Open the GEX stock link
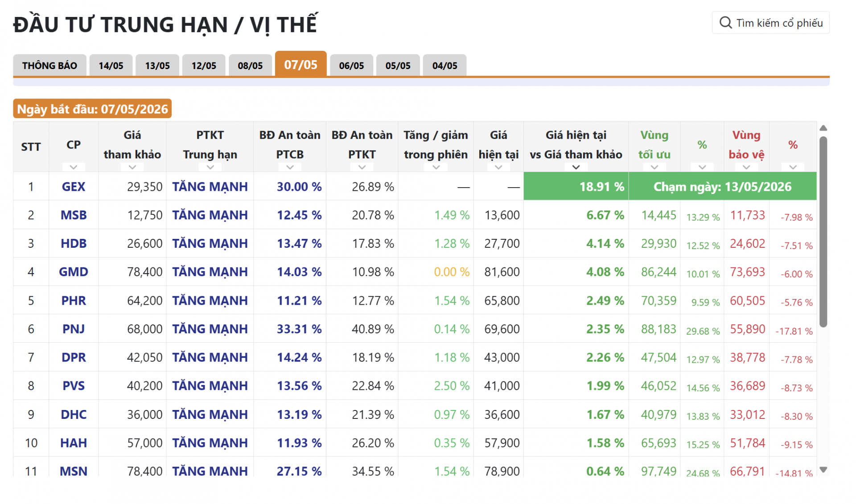 (x=74, y=187)
